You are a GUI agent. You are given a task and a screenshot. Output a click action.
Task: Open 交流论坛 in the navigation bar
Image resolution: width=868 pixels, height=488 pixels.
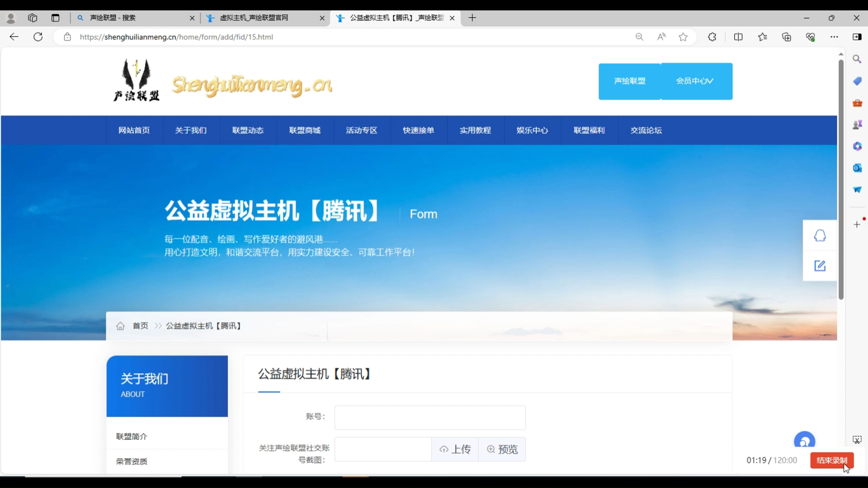tap(646, 130)
